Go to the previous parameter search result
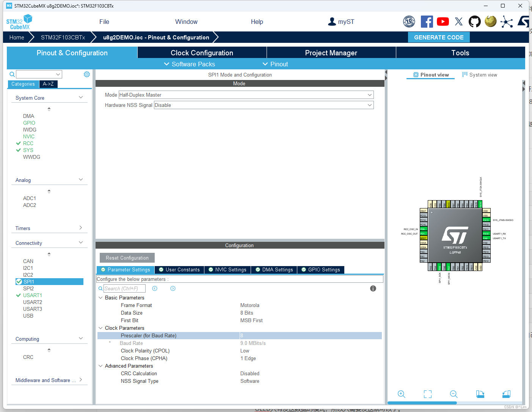This screenshot has height=412, width=532. tap(155, 288)
